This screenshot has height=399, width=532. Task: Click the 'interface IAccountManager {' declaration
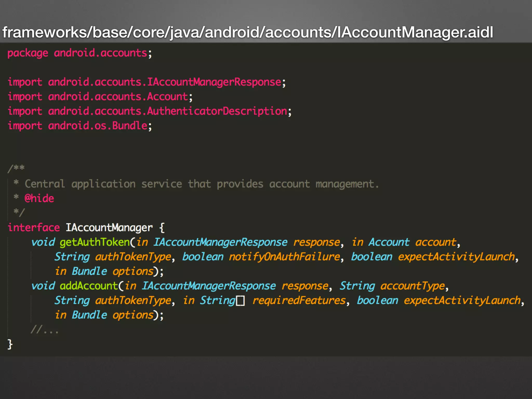click(86, 228)
